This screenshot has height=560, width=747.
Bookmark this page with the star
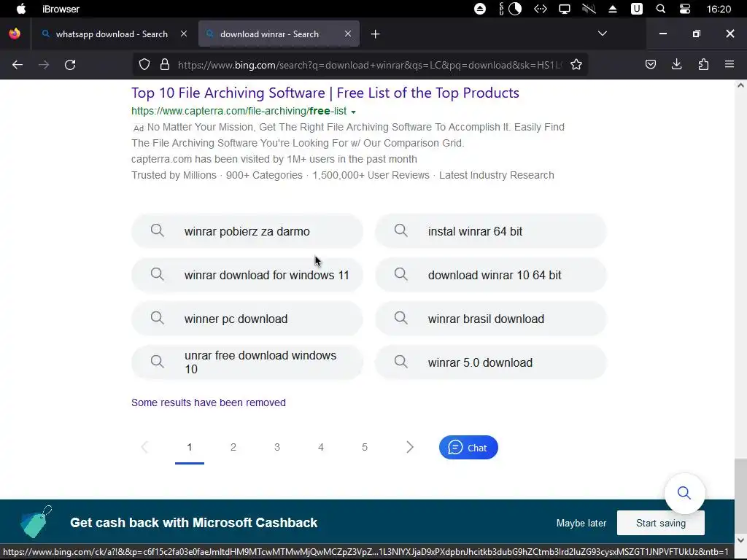[576, 65]
